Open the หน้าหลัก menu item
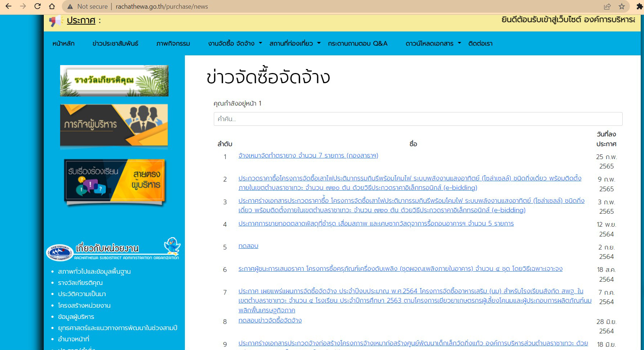The image size is (644, 350). pyautogui.click(x=63, y=43)
